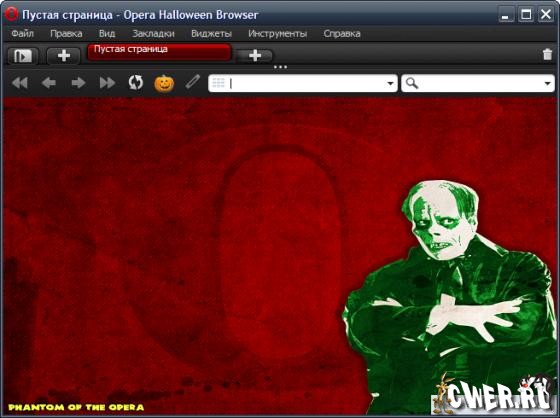Open the closed tabs trash can
Image resolution: width=560 pixels, height=418 pixels.
pyautogui.click(x=547, y=54)
